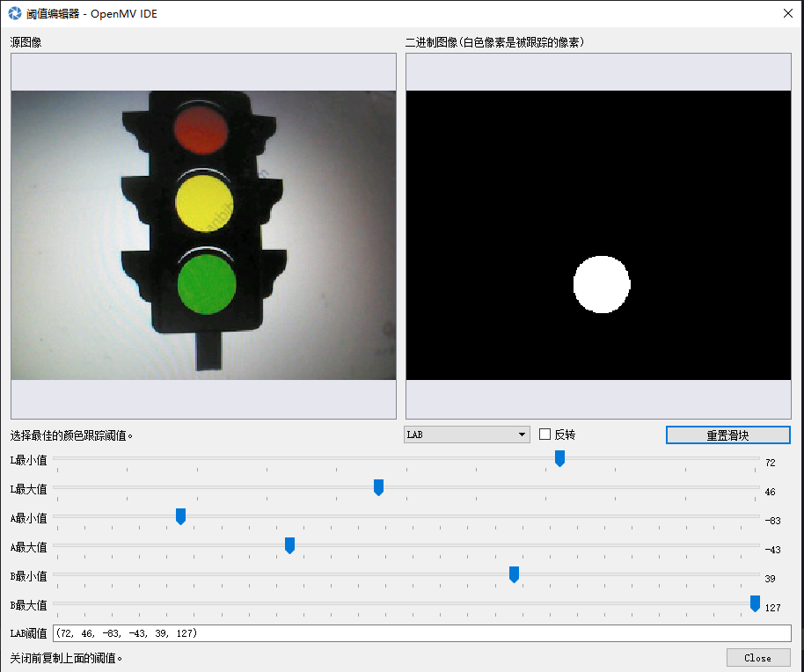Click the window close X button
Image resolution: width=804 pixels, height=672 pixels.
coord(789,13)
